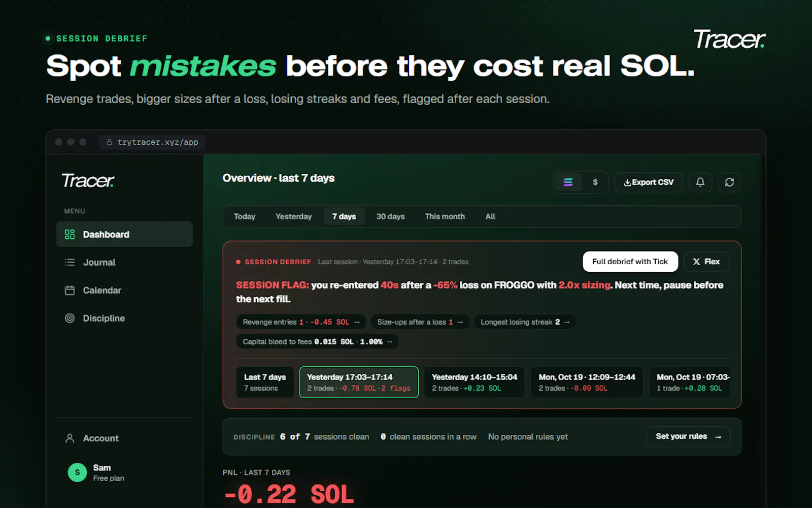Viewport: 812px width, 508px height.
Task: Open Account settings link
Action: point(124,438)
